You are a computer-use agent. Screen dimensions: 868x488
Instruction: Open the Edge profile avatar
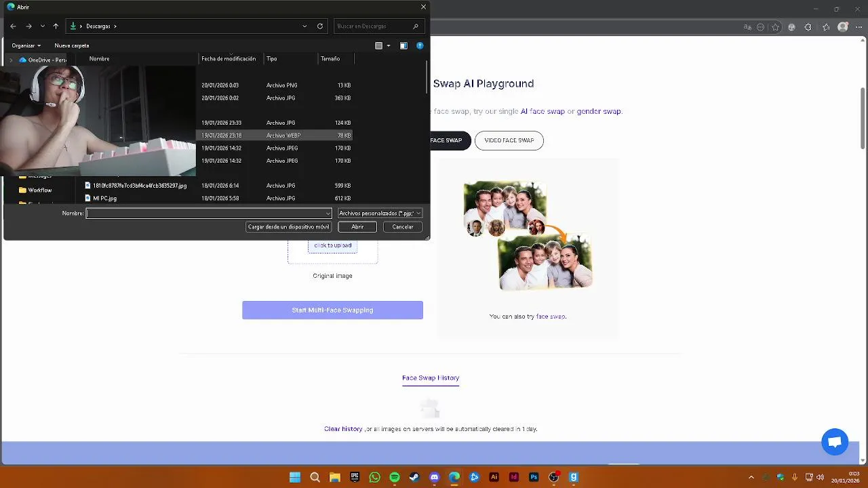coord(843,27)
